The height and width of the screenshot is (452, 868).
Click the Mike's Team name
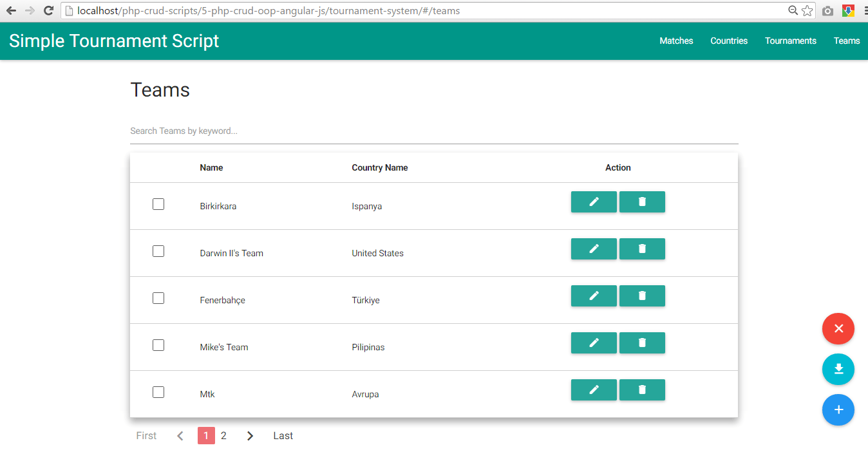point(224,347)
